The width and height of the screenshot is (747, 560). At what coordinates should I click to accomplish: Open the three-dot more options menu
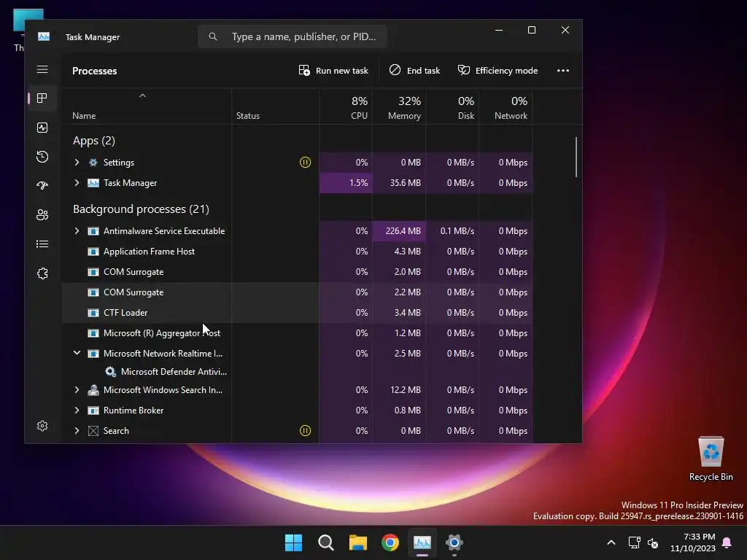click(x=563, y=71)
